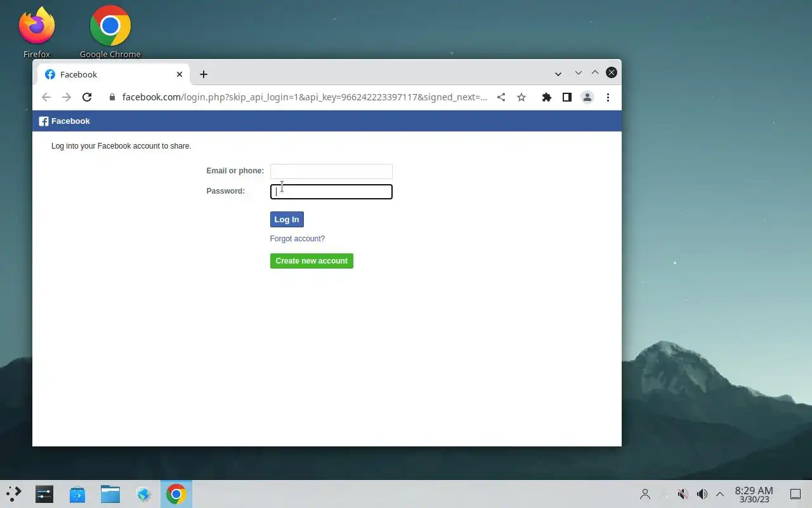The width and height of the screenshot is (812, 508).
Task: Maximize the Chrome window
Action: pos(595,73)
